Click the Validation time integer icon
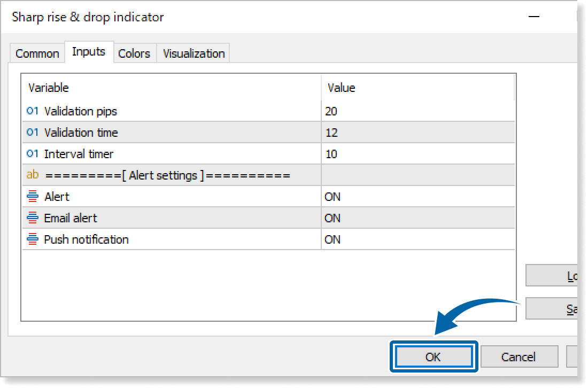The height and width of the screenshot is (388, 588). [33, 133]
